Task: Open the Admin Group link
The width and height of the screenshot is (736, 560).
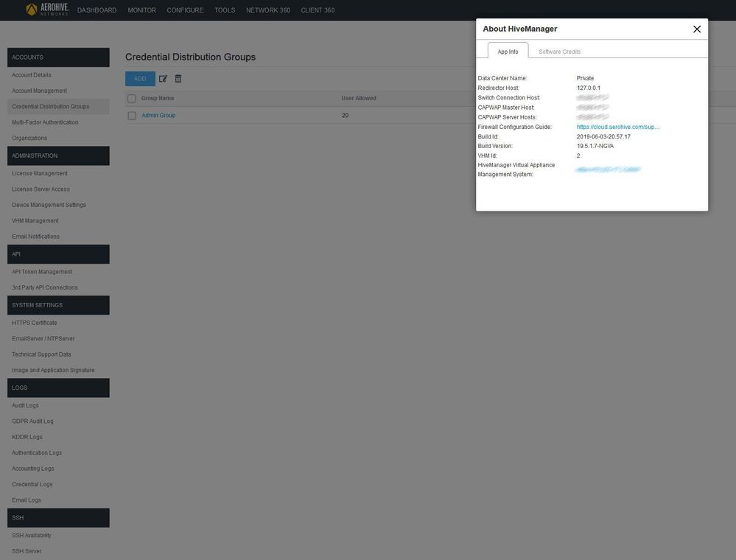Action: pos(158,116)
